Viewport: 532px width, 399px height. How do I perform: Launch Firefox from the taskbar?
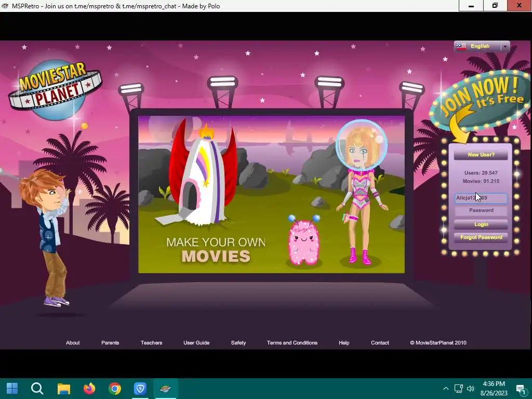pos(89,389)
